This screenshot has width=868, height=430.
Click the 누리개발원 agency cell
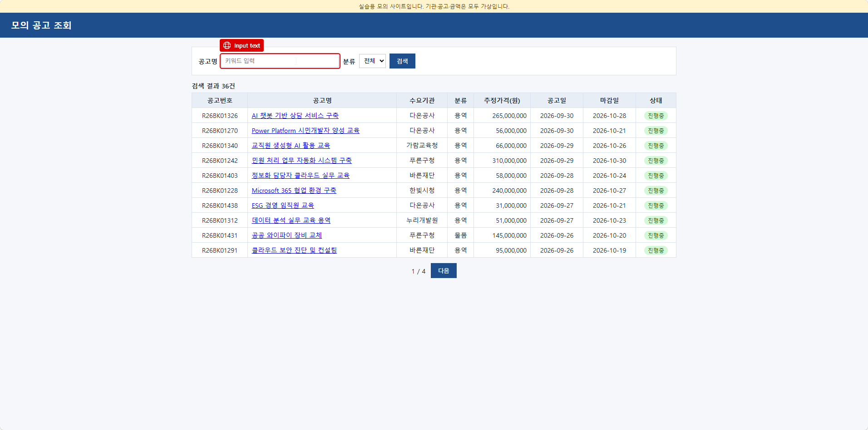pyautogui.click(x=422, y=220)
